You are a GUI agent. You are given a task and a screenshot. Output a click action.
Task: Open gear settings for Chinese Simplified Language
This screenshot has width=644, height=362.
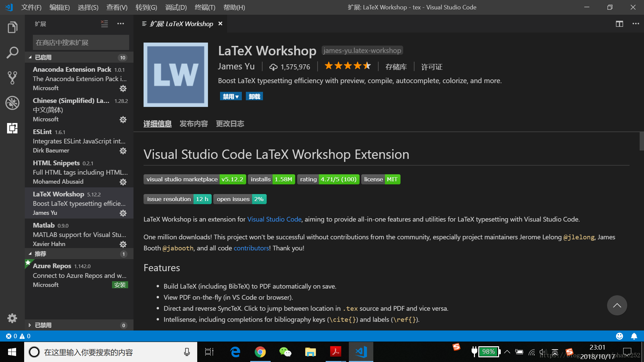pos(123,120)
